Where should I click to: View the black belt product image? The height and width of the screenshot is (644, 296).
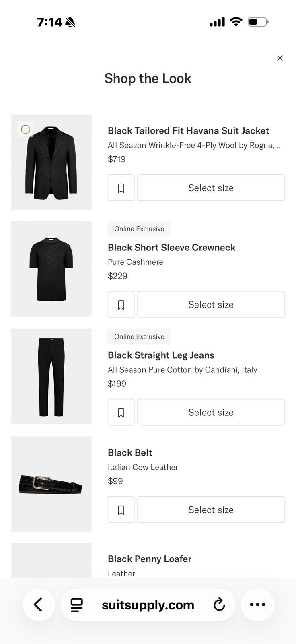(x=51, y=485)
